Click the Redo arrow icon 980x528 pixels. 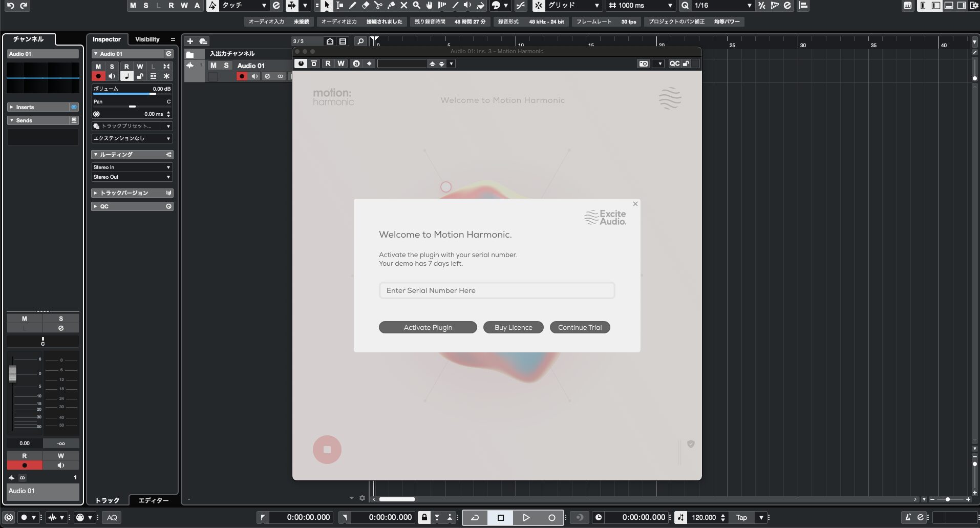(x=24, y=6)
